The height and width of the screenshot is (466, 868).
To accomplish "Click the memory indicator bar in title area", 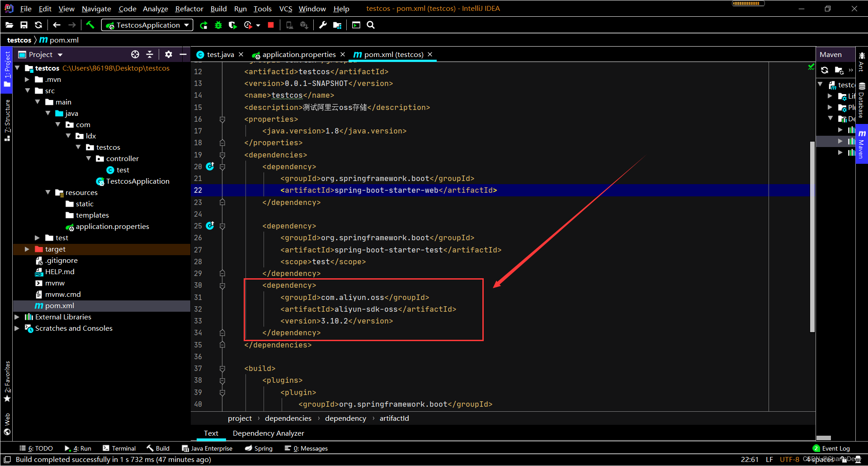I will coord(748,4).
